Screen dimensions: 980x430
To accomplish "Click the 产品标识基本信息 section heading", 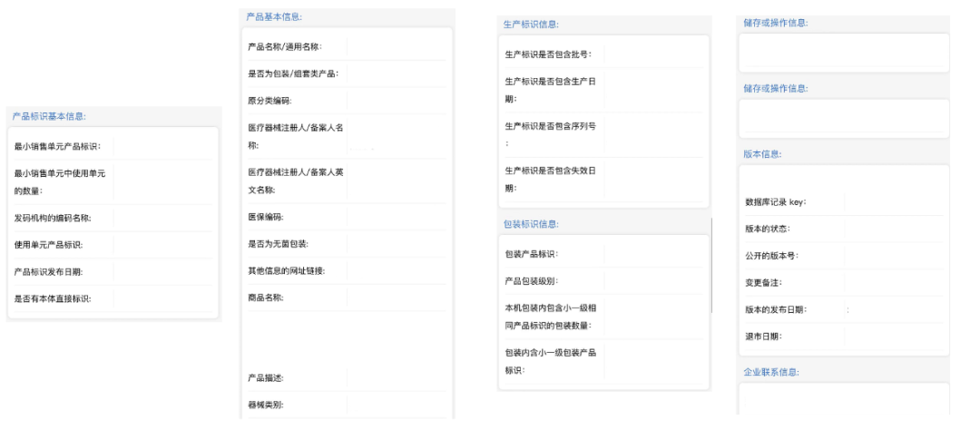I will 49,116.
